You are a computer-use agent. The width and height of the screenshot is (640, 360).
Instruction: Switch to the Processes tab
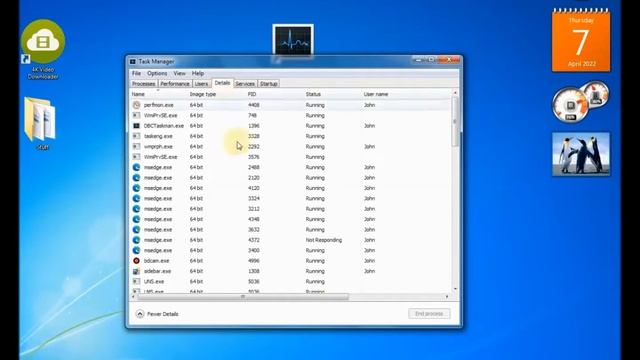144,84
